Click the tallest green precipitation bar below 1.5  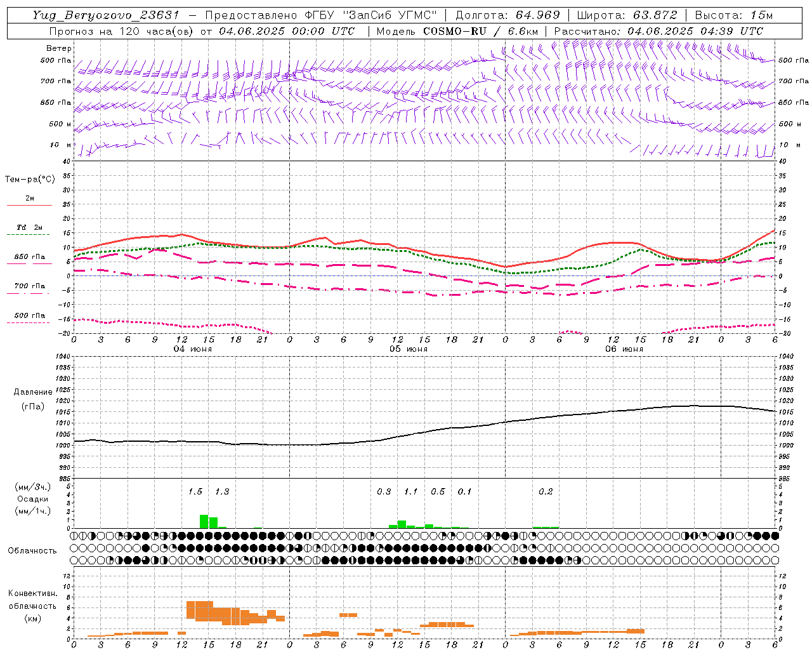pos(204,521)
